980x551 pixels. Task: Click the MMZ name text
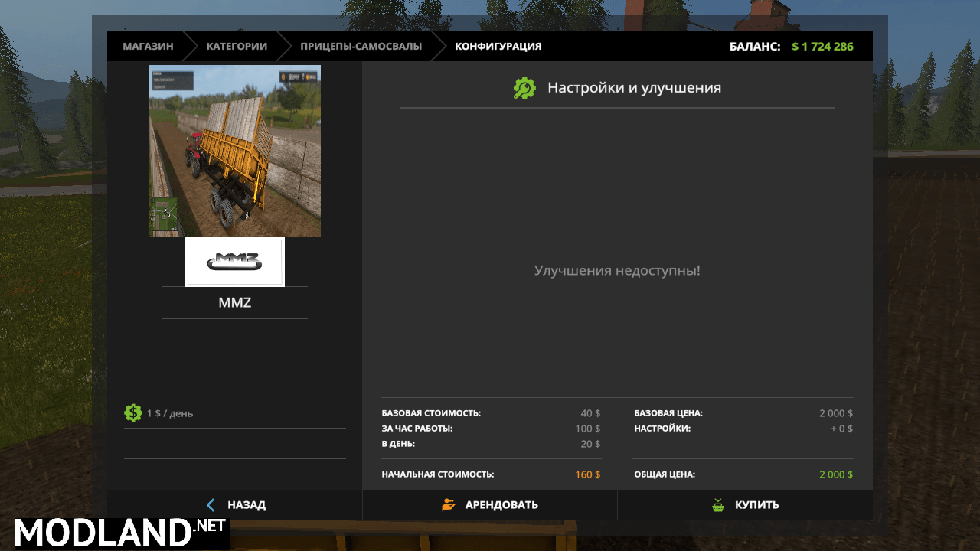235,302
